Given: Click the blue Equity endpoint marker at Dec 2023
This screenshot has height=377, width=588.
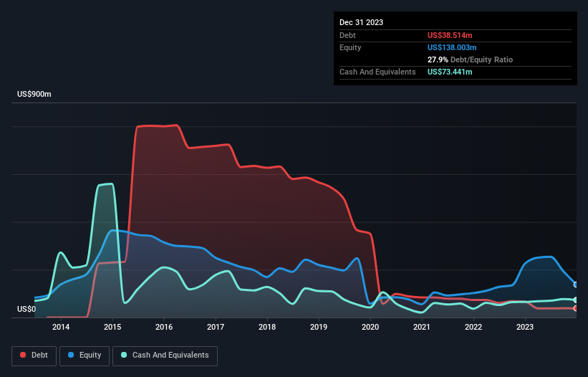Looking at the screenshot, I should (576, 285).
